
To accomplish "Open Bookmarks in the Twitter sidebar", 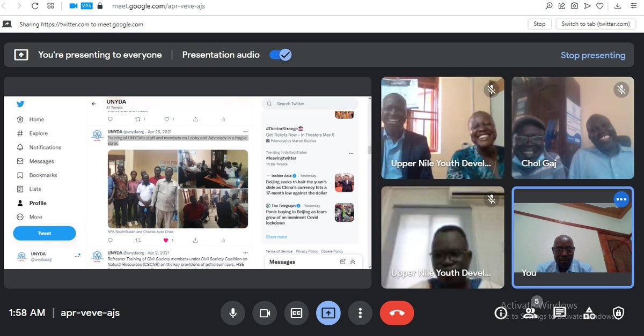I will 37,175.
